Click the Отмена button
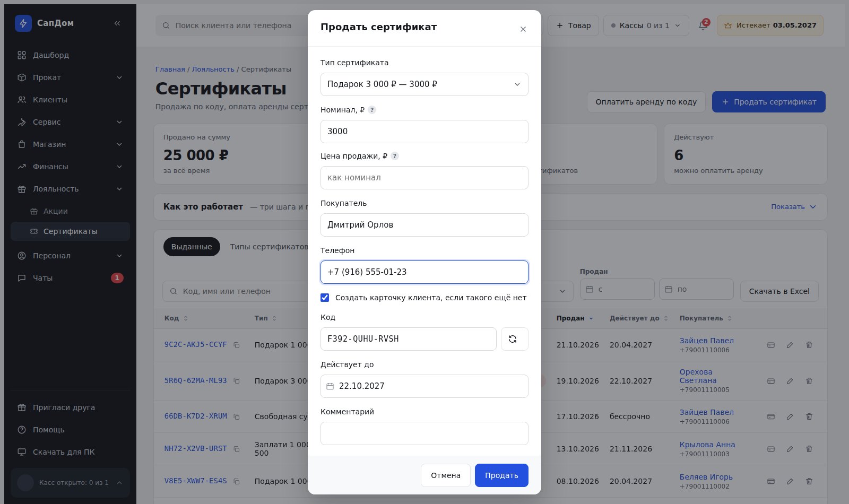Viewport: 849px width, 504px height. [x=446, y=475]
